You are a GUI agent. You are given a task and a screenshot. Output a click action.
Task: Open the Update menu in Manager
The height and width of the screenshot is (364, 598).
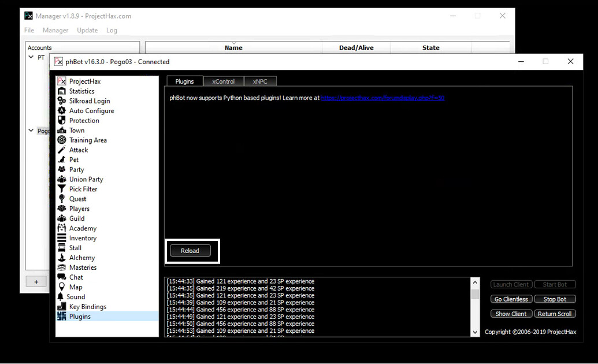coord(87,30)
